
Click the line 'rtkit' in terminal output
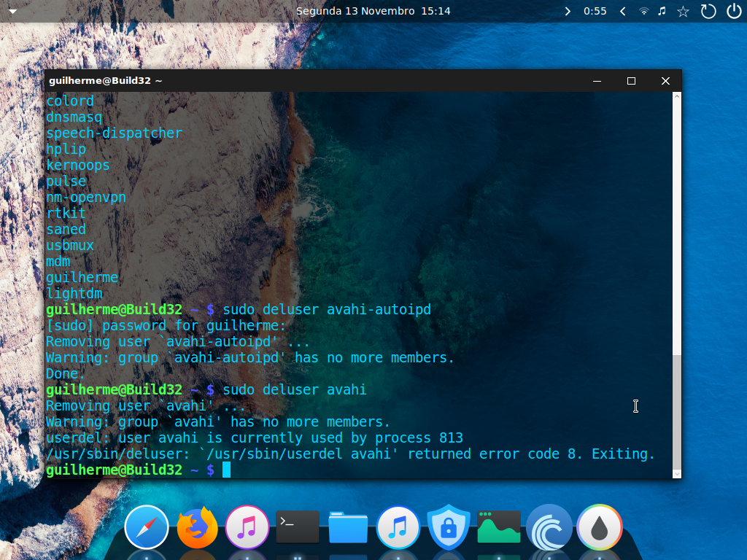click(x=66, y=214)
